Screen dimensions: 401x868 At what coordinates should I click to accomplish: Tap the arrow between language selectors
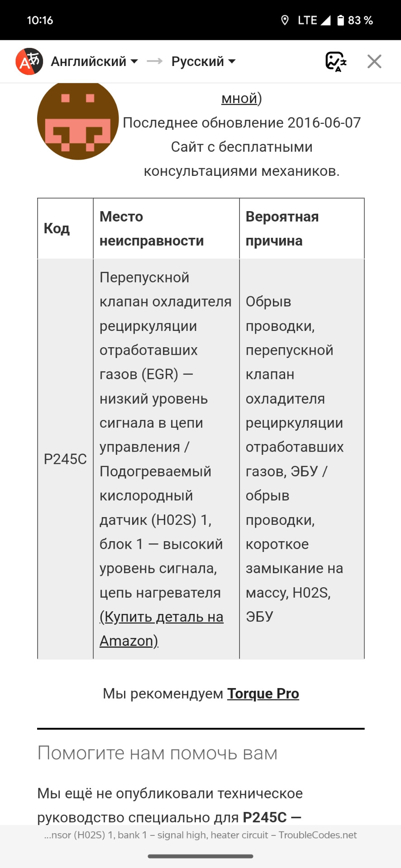coord(154,60)
